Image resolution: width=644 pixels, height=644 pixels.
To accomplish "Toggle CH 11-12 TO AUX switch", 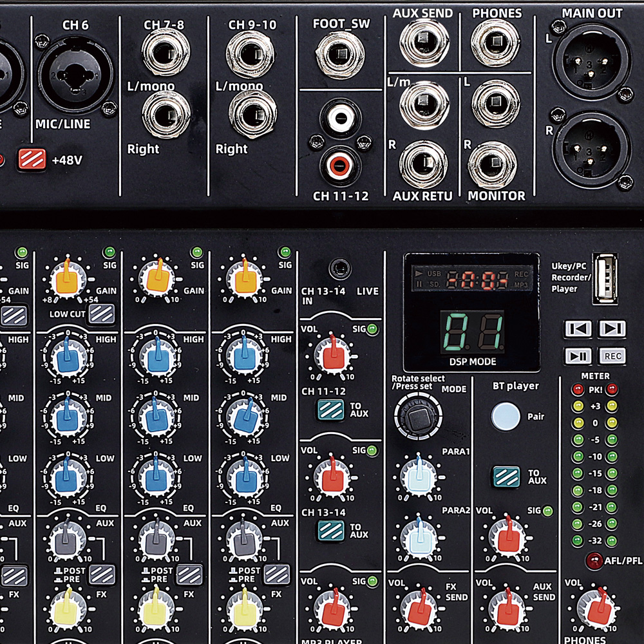I will coord(330,410).
